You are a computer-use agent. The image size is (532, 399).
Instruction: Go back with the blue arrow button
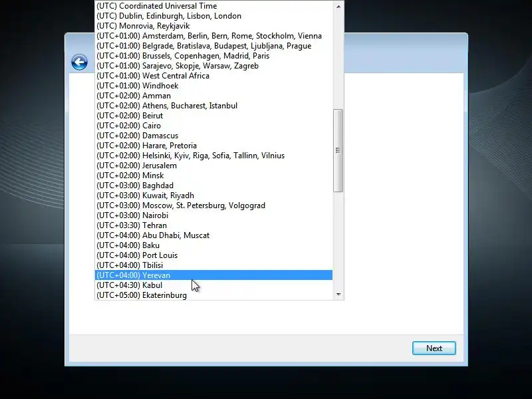(x=79, y=62)
